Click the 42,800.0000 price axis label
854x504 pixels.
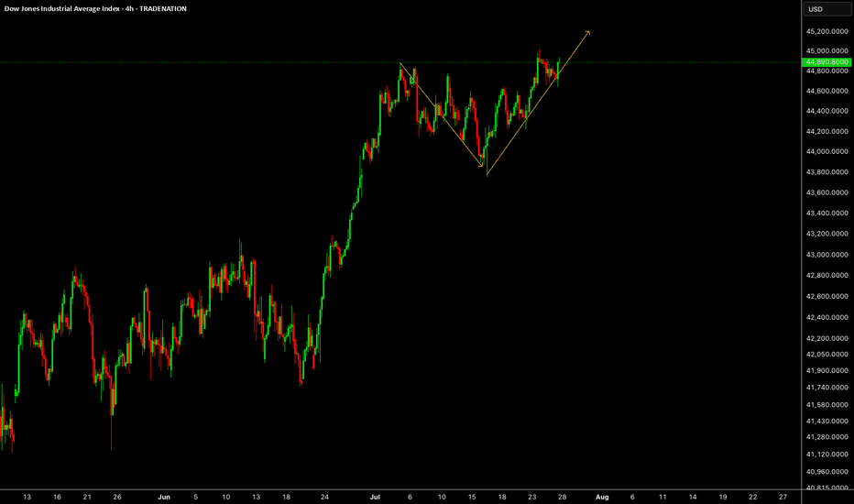[x=827, y=275]
